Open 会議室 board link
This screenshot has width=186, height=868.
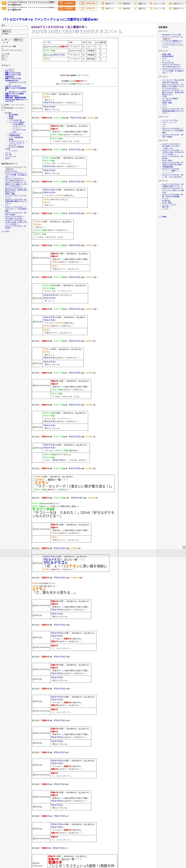click(11, 118)
